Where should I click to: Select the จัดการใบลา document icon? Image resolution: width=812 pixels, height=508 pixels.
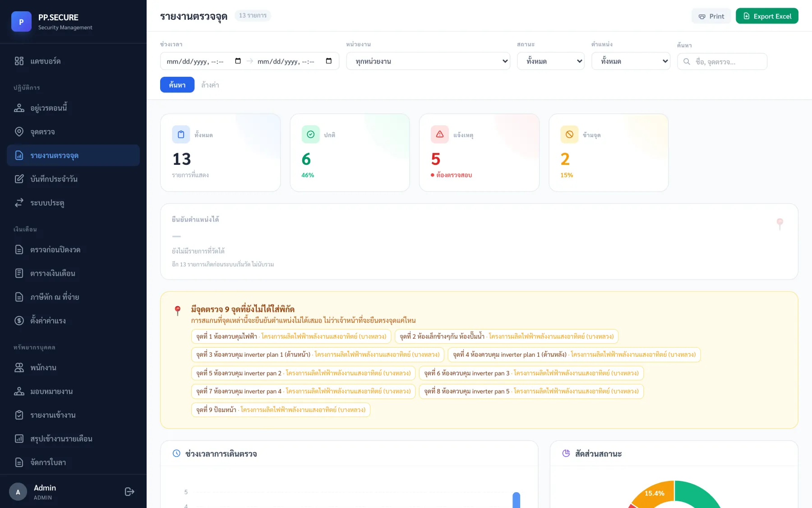point(19,462)
